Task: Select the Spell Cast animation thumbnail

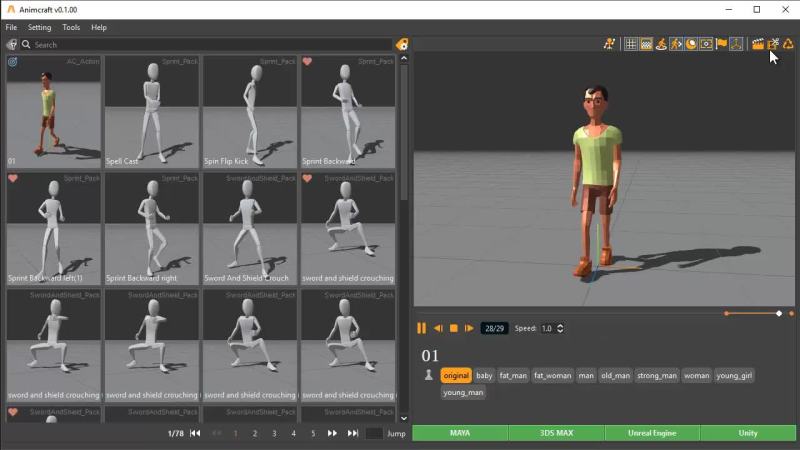Action: [x=152, y=112]
